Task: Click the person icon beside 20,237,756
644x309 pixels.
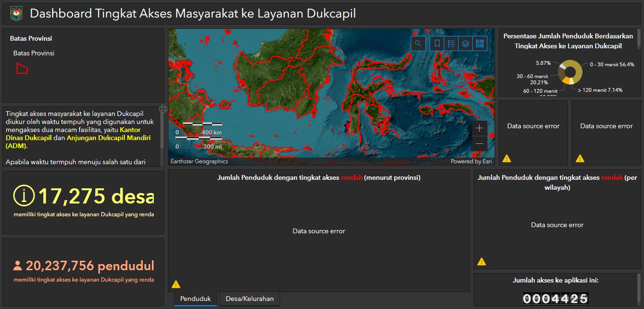Action: pos(18,265)
